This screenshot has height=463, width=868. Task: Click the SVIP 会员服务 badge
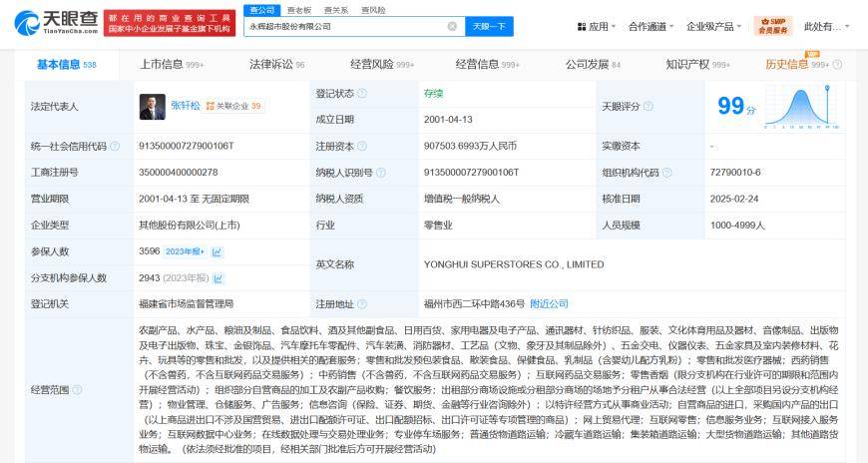pyautogui.click(x=773, y=26)
